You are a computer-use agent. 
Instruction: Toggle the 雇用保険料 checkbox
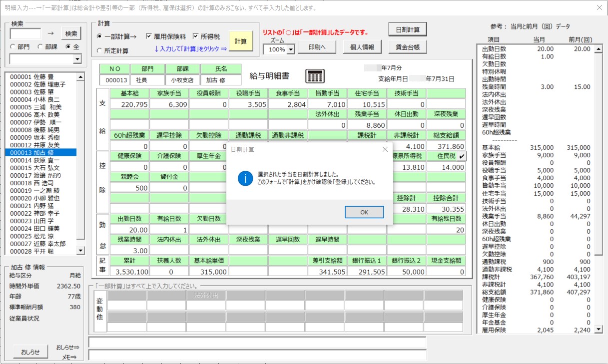[x=149, y=36]
